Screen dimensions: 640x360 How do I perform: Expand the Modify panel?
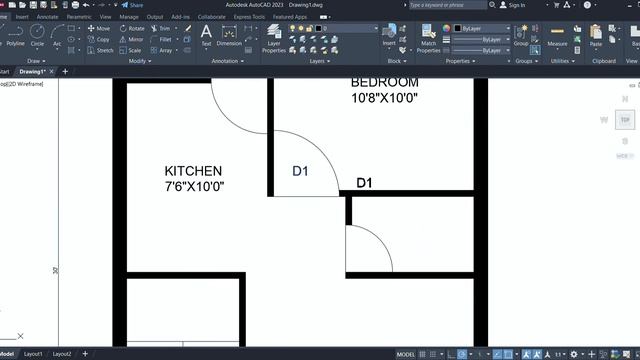pyautogui.click(x=140, y=61)
